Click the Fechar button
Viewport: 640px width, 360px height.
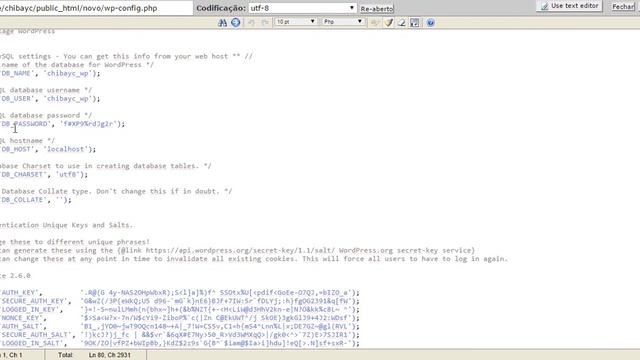623,7
